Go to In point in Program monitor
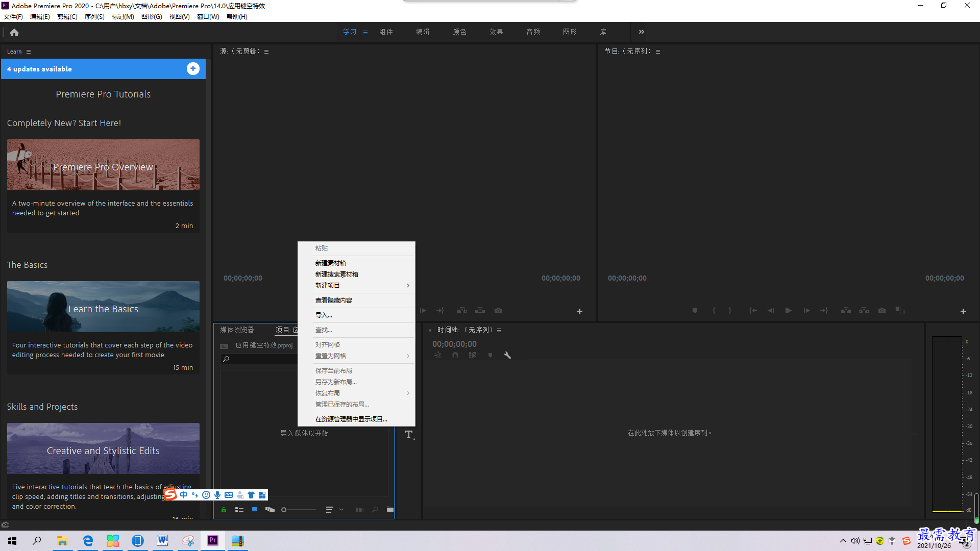 pos(753,310)
